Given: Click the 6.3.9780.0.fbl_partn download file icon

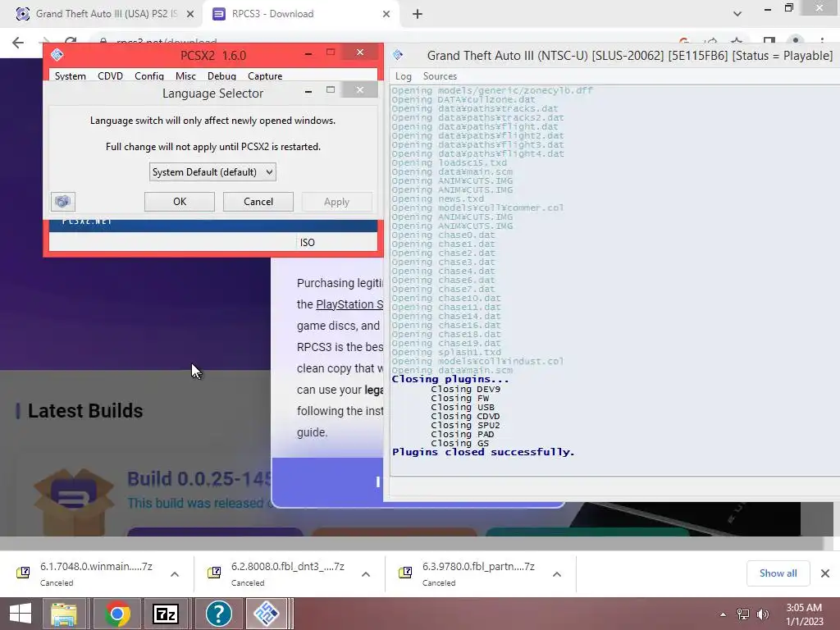Looking at the screenshot, I should (405, 573).
